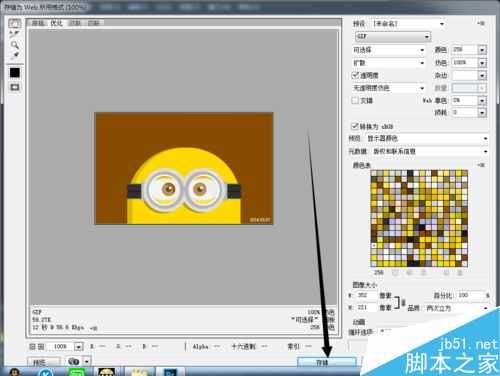The width and height of the screenshot is (500, 376).
Task: Switch to the 4-Up (四联) view tab
Action: (94, 23)
